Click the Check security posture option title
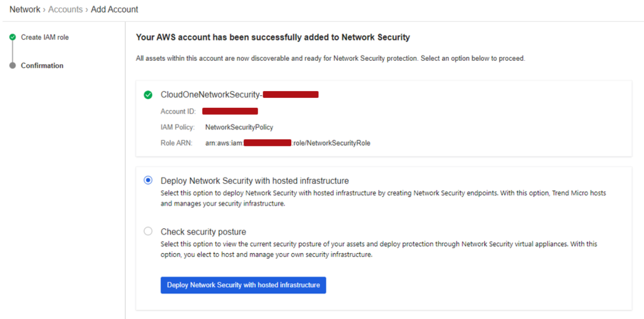This screenshot has width=644, height=319. pos(203,231)
